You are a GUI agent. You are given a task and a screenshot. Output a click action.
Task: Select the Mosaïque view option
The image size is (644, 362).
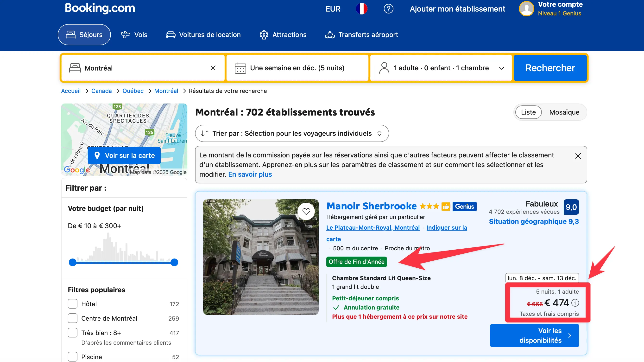click(x=564, y=112)
